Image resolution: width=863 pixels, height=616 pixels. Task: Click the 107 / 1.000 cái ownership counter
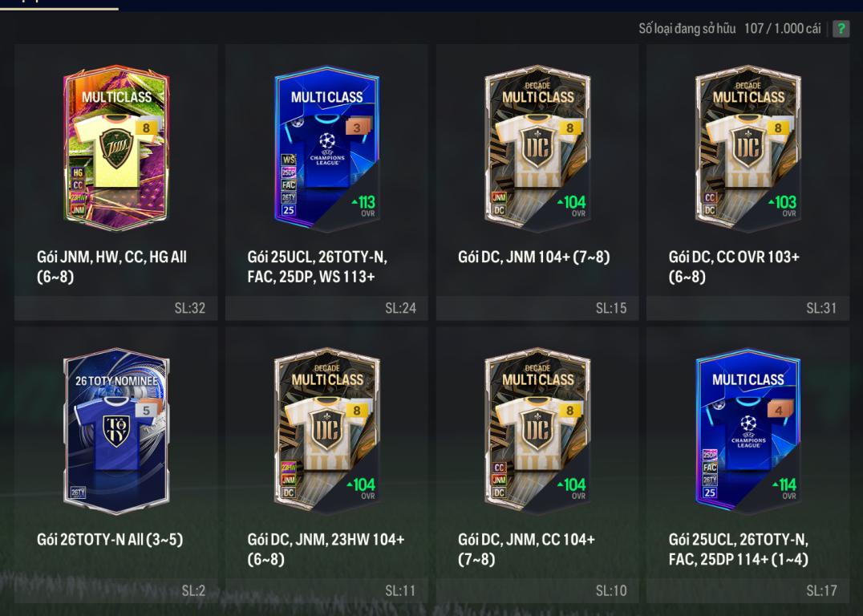[x=782, y=29]
